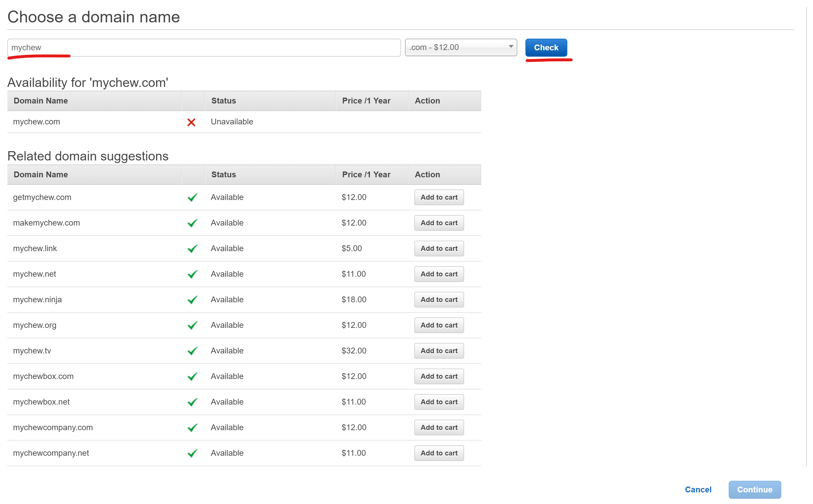Open the .com - $12.00 TLD dropdown

click(x=461, y=47)
